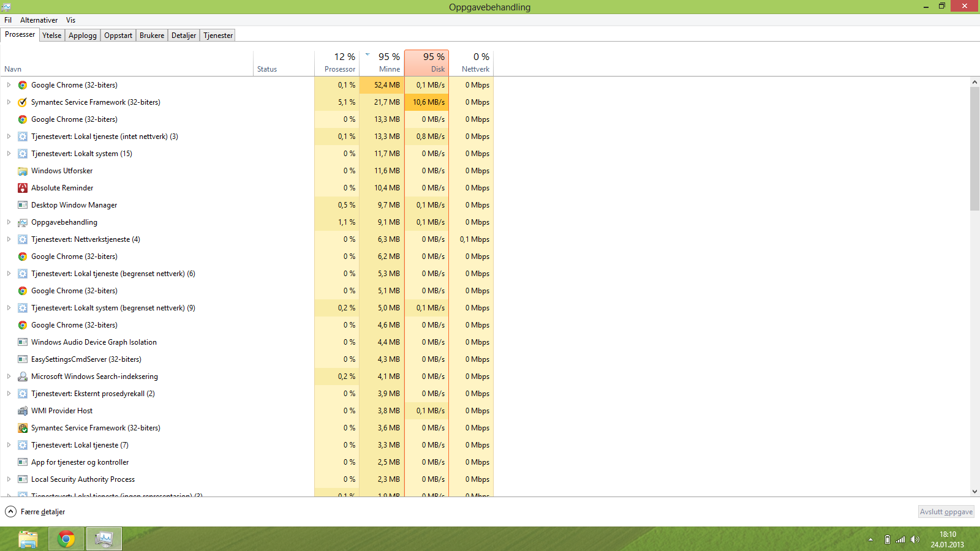Screen dimensions: 980x551
Task: Click the App for tjenester og kontroller icon
Action: (23, 462)
